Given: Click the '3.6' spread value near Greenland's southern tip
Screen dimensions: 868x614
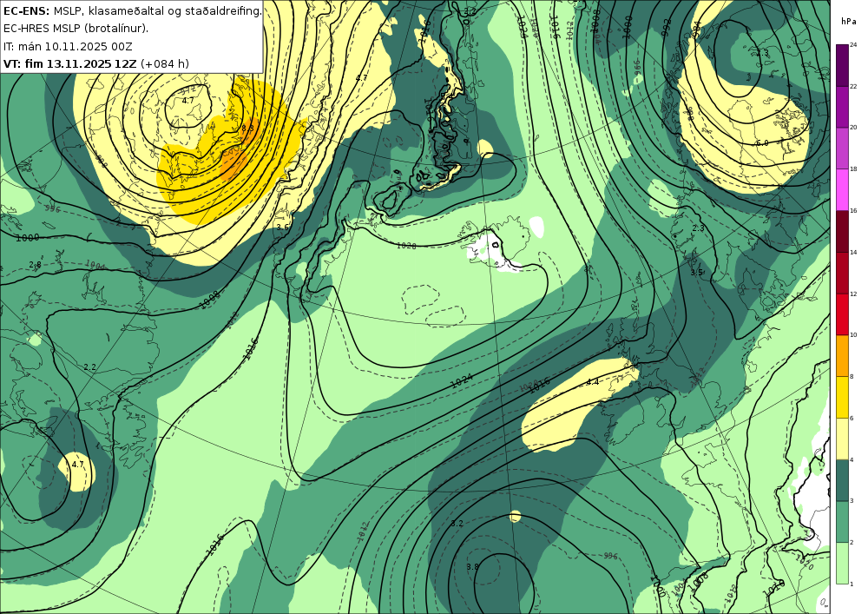Looking at the screenshot, I should click(282, 227).
